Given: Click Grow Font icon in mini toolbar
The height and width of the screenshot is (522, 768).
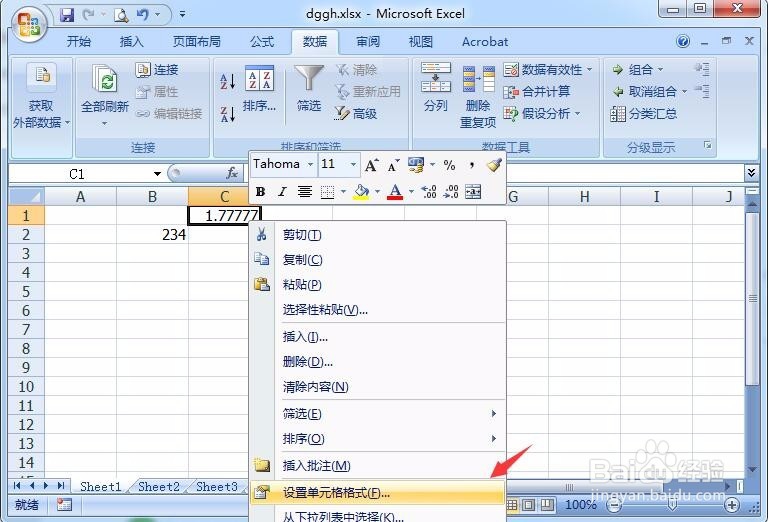Looking at the screenshot, I should (x=371, y=166).
